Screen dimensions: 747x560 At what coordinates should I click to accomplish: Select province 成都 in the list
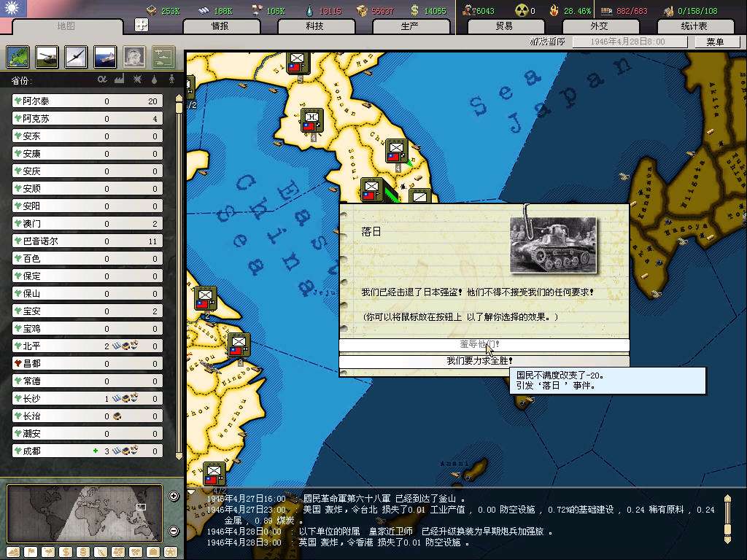coord(88,451)
